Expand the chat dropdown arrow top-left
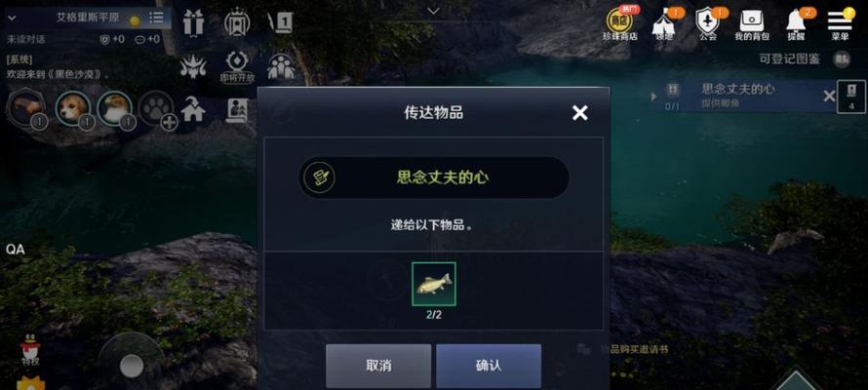This screenshot has width=868, height=390. pos(12,19)
